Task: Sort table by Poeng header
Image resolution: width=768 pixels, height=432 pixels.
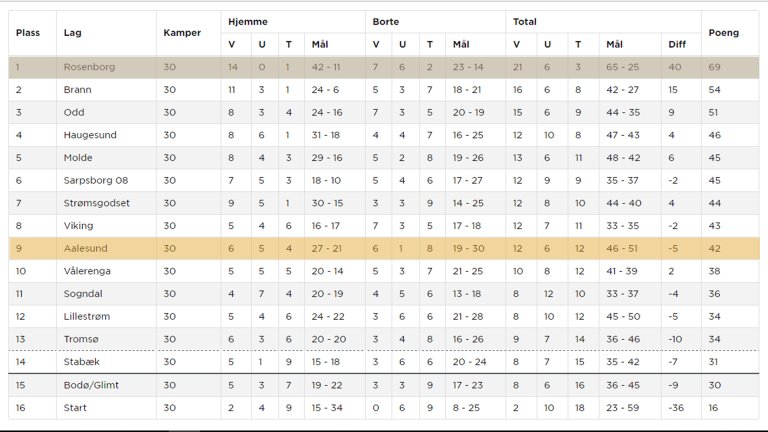Action: pos(723,33)
